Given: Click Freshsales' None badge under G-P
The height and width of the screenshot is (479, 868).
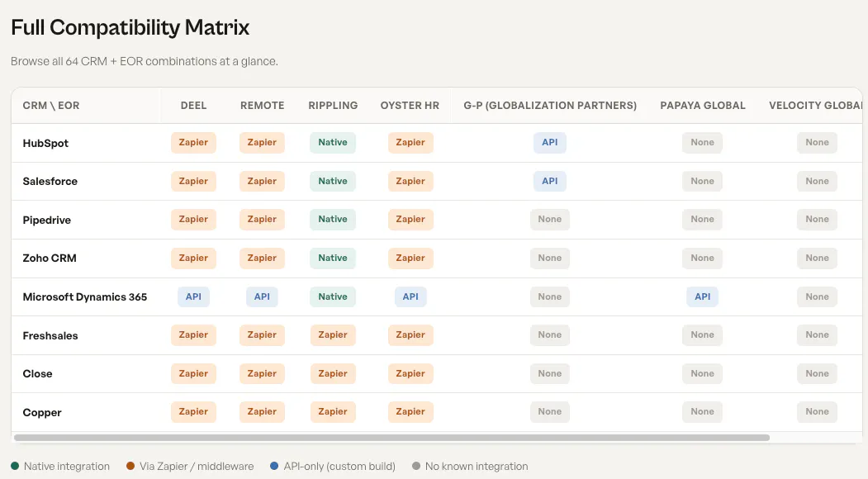Looking at the screenshot, I should [x=550, y=335].
